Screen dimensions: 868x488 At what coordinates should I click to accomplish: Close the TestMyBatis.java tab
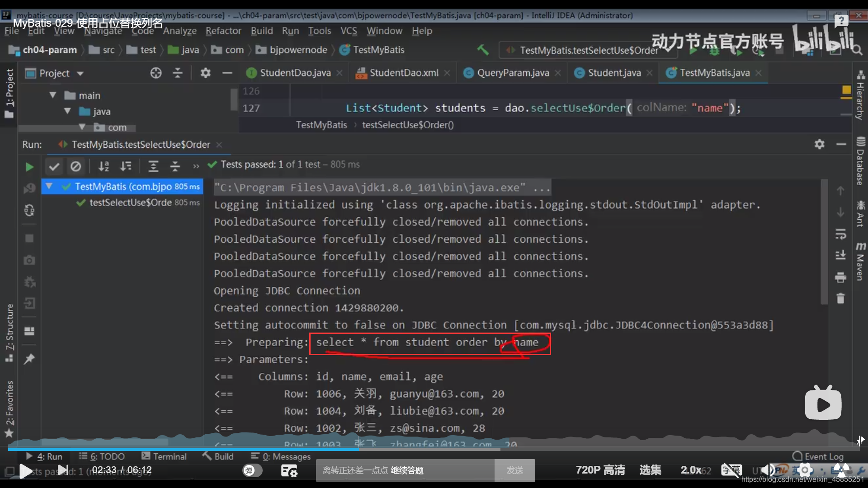pos(759,73)
